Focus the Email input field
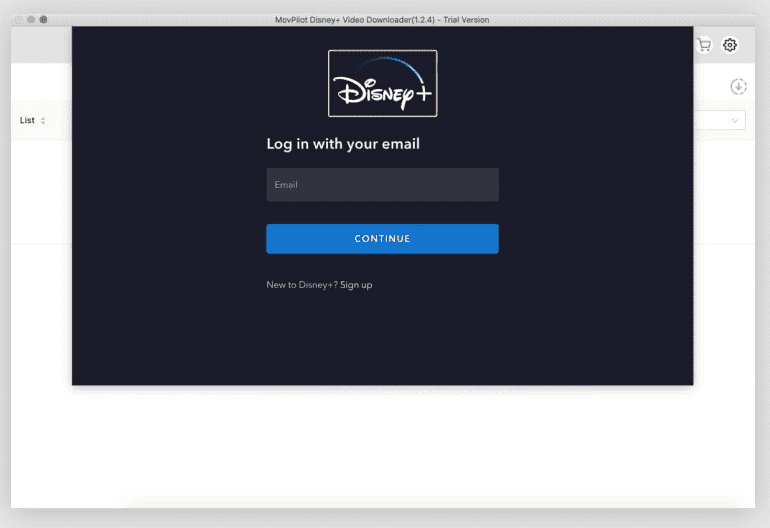The width and height of the screenshot is (770, 528). coord(382,185)
